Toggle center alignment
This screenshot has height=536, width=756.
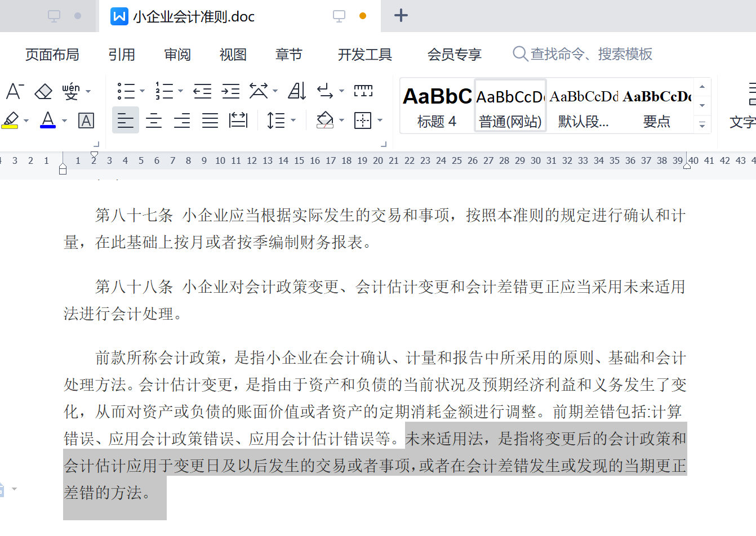pyautogui.click(x=154, y=120)
